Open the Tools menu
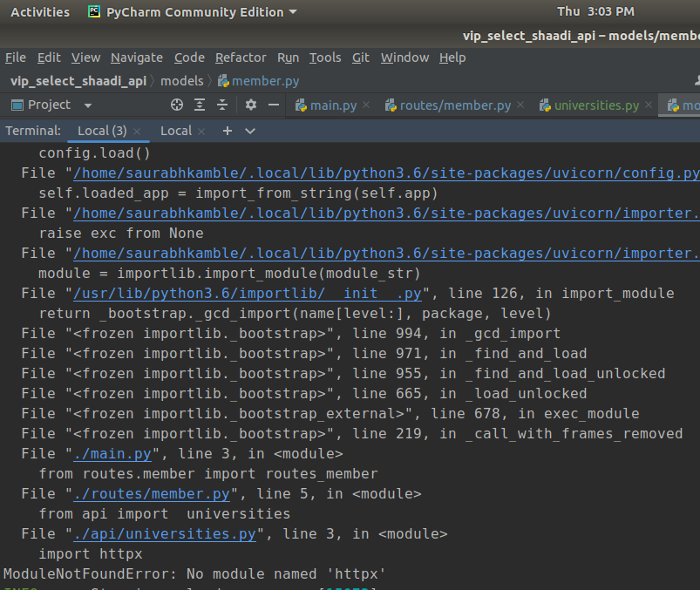 tap(325, 58)
